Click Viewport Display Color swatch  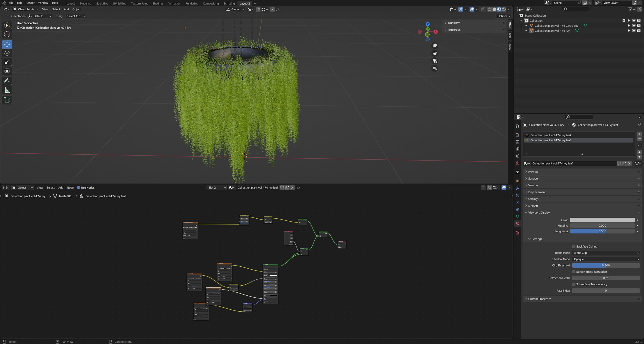(602, 220)
